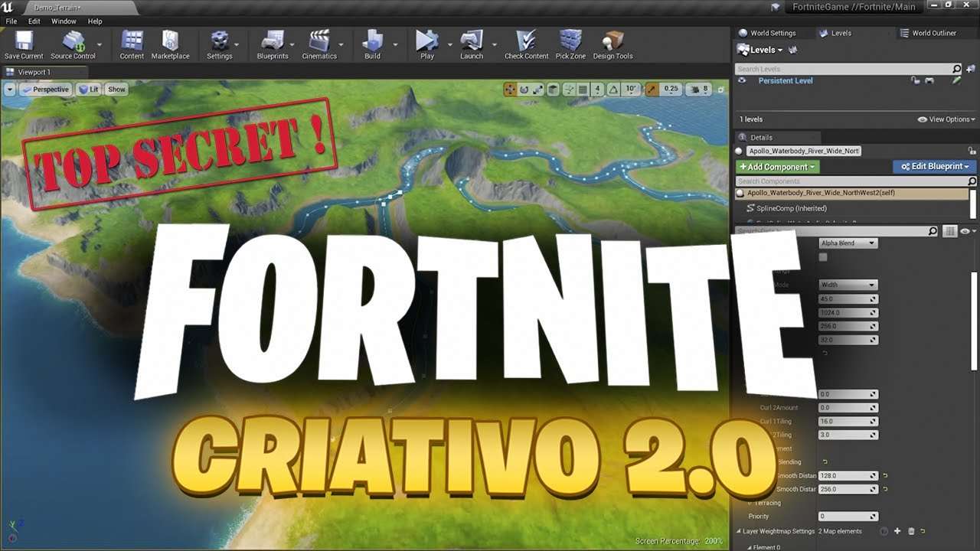The image size is (980, 551).
Task: Collapse the Layer Weightmap Settings section
Action: click(x=740, y=531)
